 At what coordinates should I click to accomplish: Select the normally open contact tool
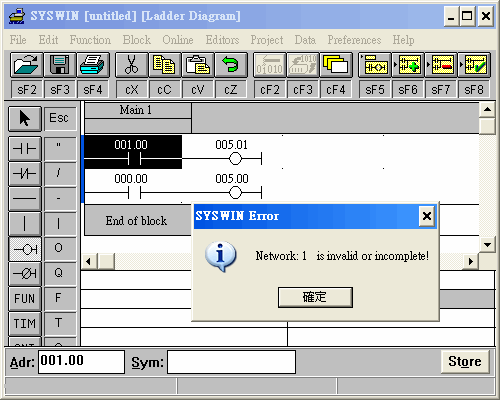point(25,149)
